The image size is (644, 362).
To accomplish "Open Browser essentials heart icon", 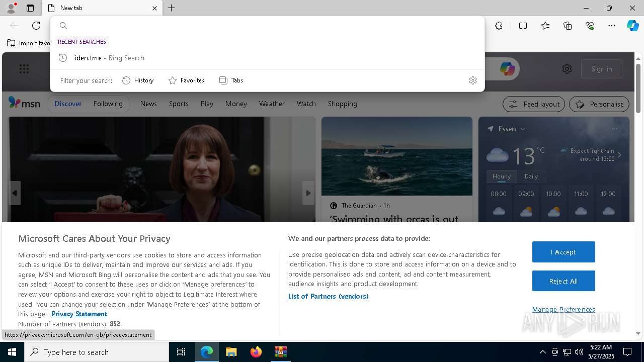I will [590, 26].
